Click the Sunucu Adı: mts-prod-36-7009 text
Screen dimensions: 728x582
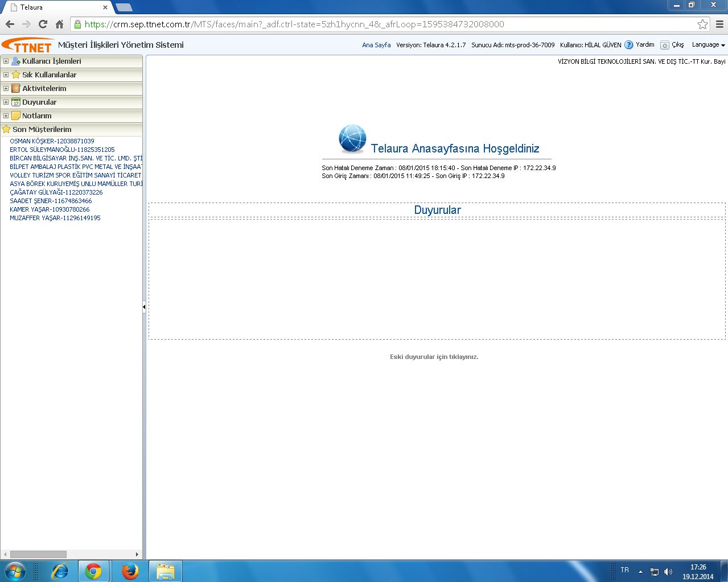tap(513, 45)
